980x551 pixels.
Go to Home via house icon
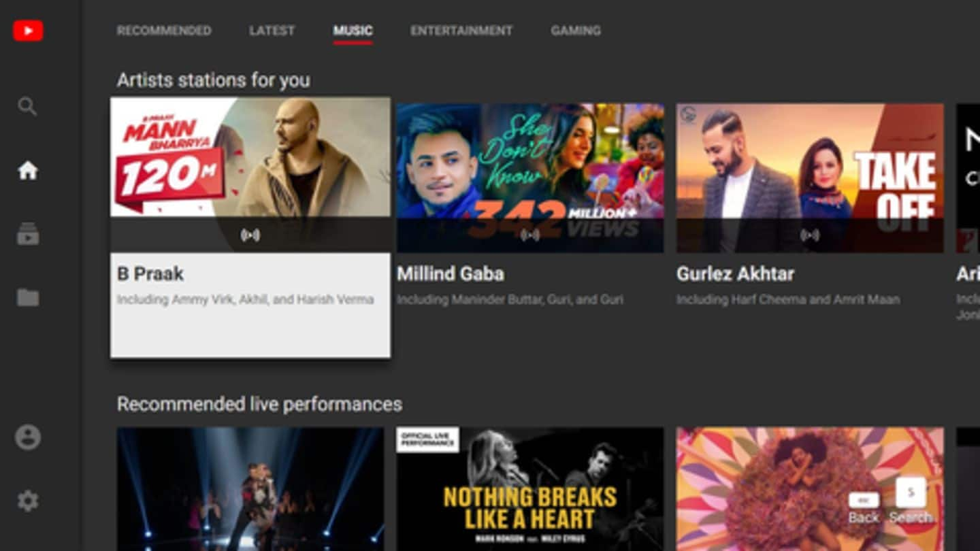pos(28,171)
